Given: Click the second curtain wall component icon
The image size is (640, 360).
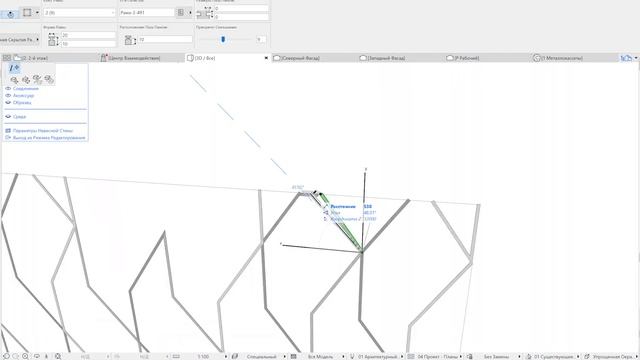Looking at the screenshot, I should point(26,80).
